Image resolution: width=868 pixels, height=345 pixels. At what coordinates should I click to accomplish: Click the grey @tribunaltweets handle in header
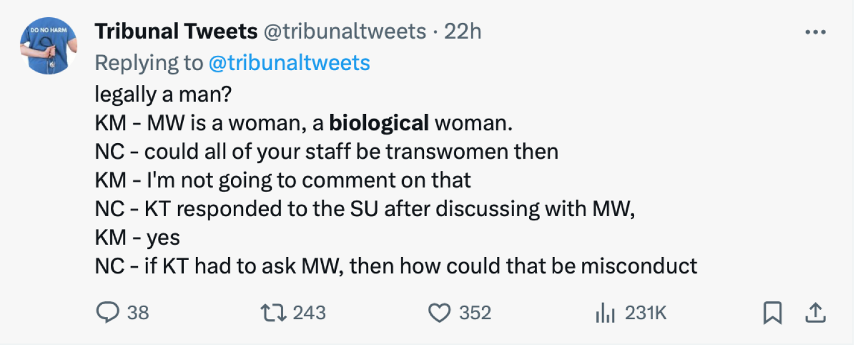345,32
